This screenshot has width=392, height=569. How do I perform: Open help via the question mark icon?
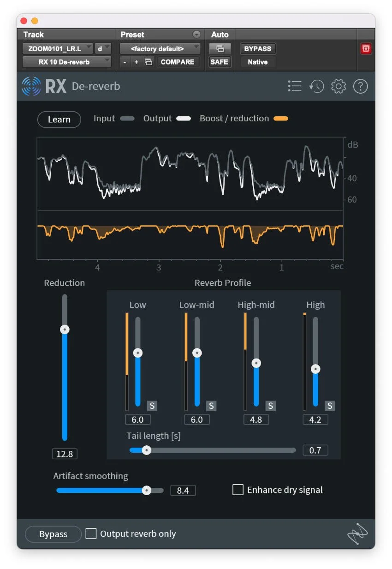360,86
